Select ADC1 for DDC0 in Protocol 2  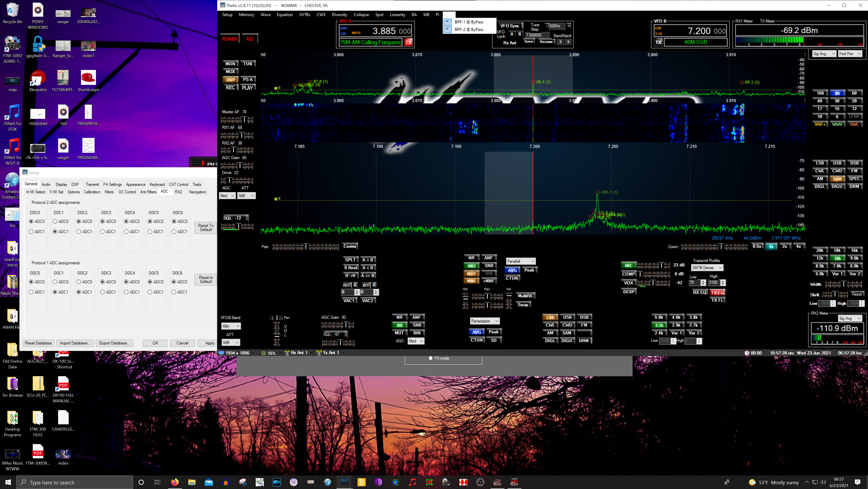tap(31, 232)
